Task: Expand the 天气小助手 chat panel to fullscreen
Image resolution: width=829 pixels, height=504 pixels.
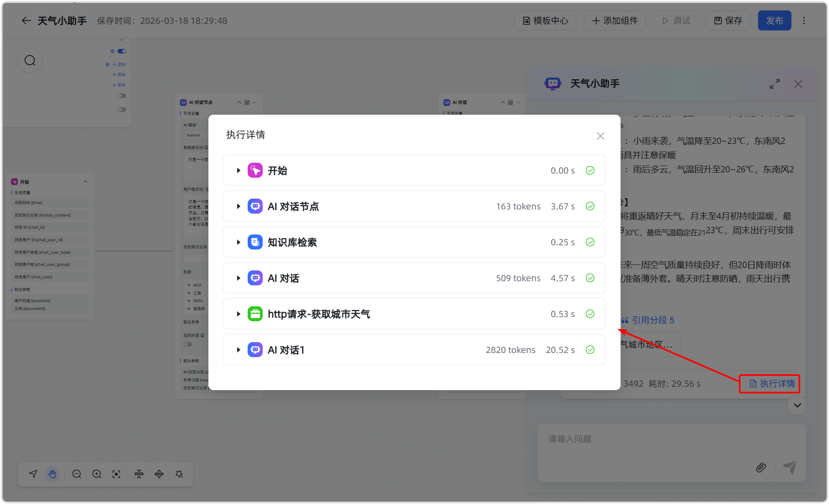Action: pyautogui.click(x=775, y=83)
